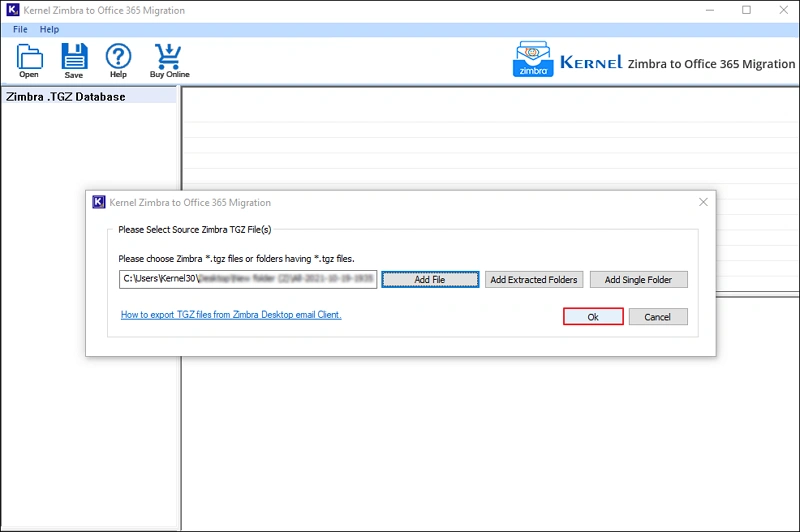Click the Kernel Zimbra logo in header

pyautogui.click(x=533, y=60)
